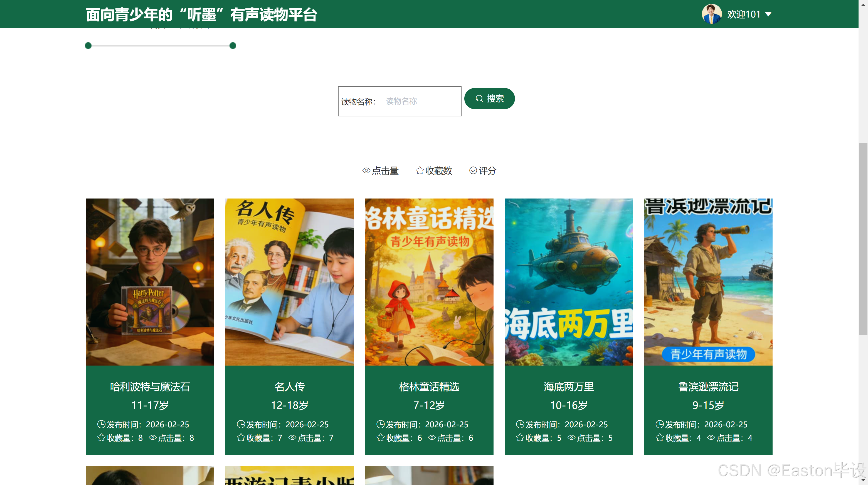The height and width of the screenshot is (485, 868).
Task: Expand the 欢迎101 dropdown arrow
Action: (768, 14)
